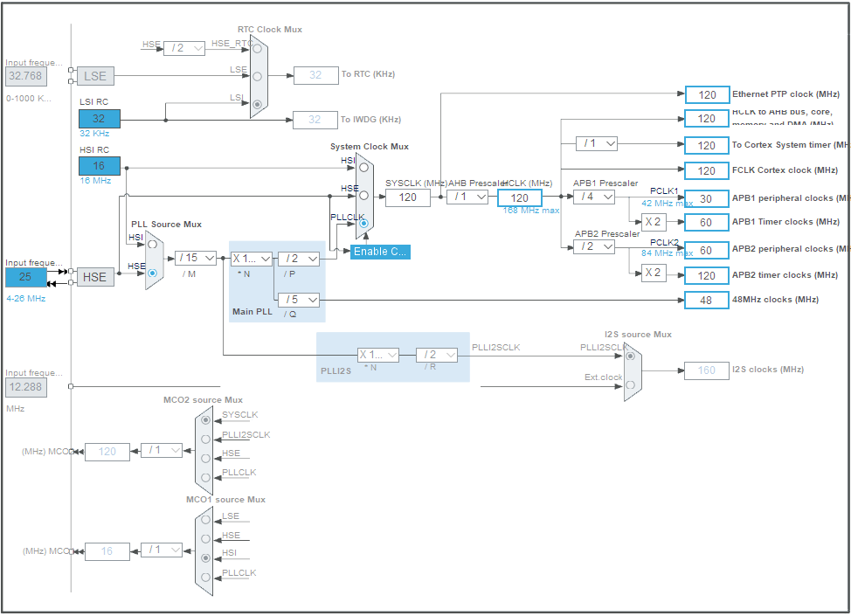Click the To RTC (KHz) value box
The width and height of the screenshot is (851, 616).
pyautogui.click(x=316, y=75)
